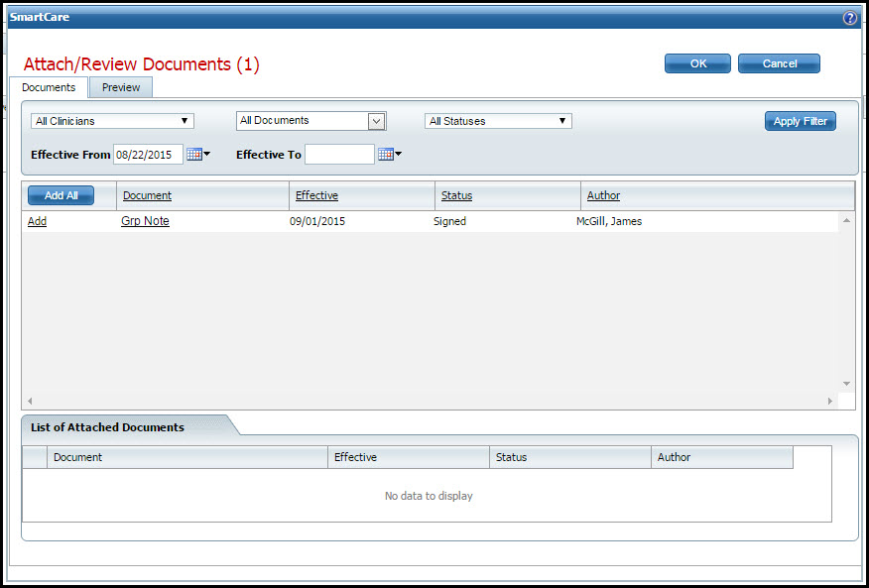Click the Add All button

(61, 195)
